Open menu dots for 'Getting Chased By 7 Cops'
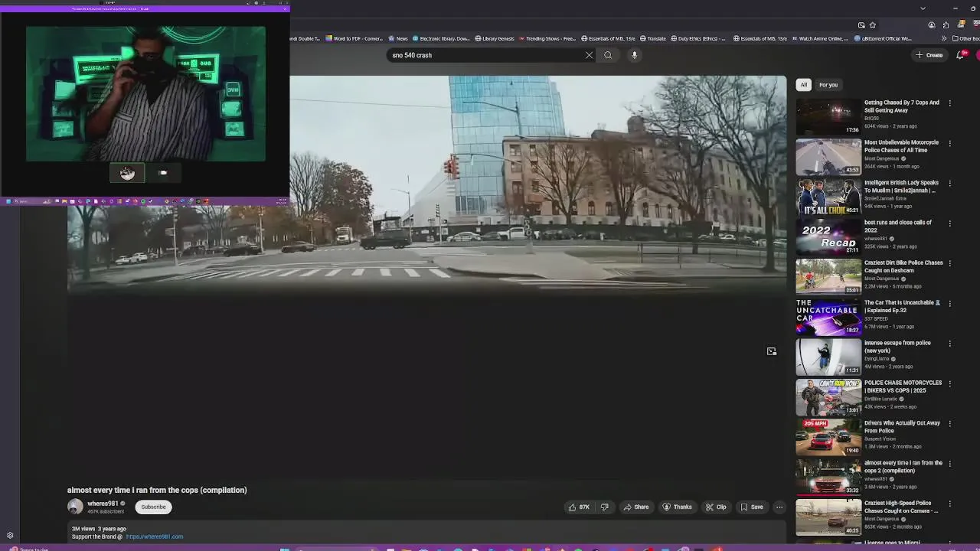This screenshot has height=551, width=980. pos(950,103)
